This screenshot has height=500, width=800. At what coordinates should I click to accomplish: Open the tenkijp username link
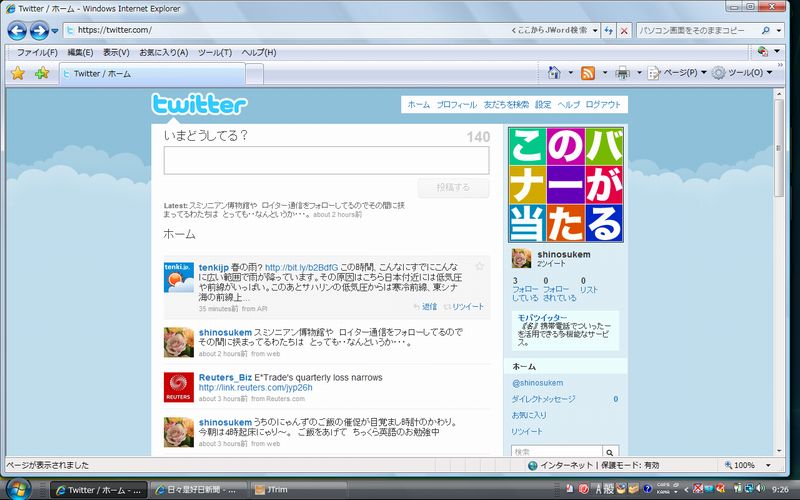coord(214,267)
